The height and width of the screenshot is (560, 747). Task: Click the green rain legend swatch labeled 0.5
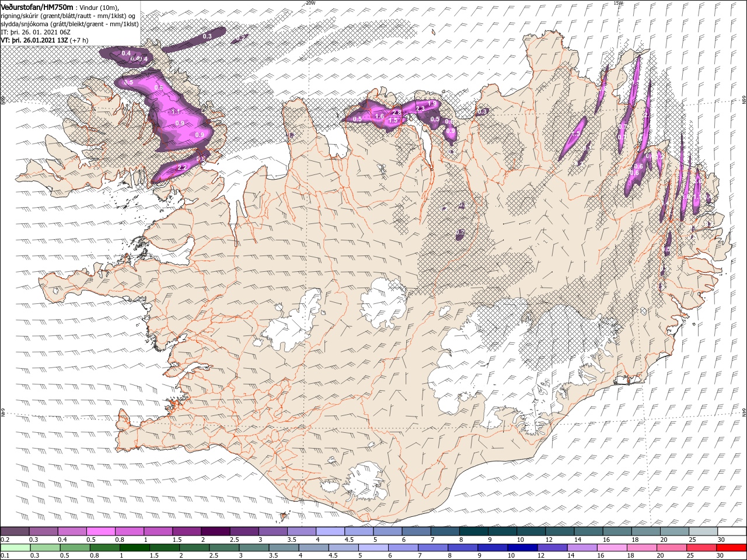coord(75,548)
